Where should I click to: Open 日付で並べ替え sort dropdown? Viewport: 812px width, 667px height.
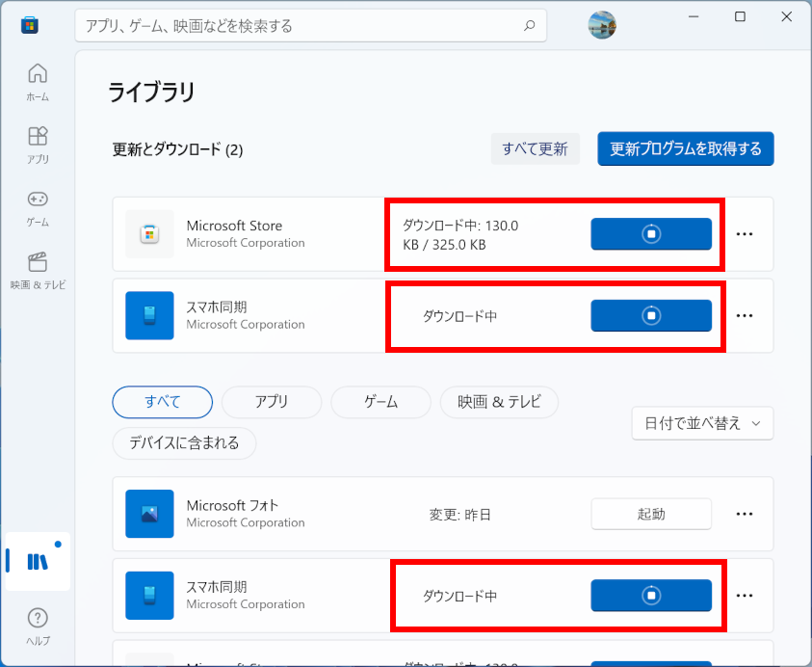point(702,423)
